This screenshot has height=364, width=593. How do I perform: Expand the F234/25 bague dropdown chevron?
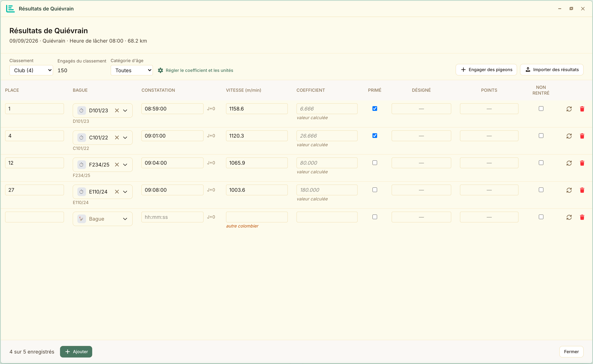tap(125, 165)
